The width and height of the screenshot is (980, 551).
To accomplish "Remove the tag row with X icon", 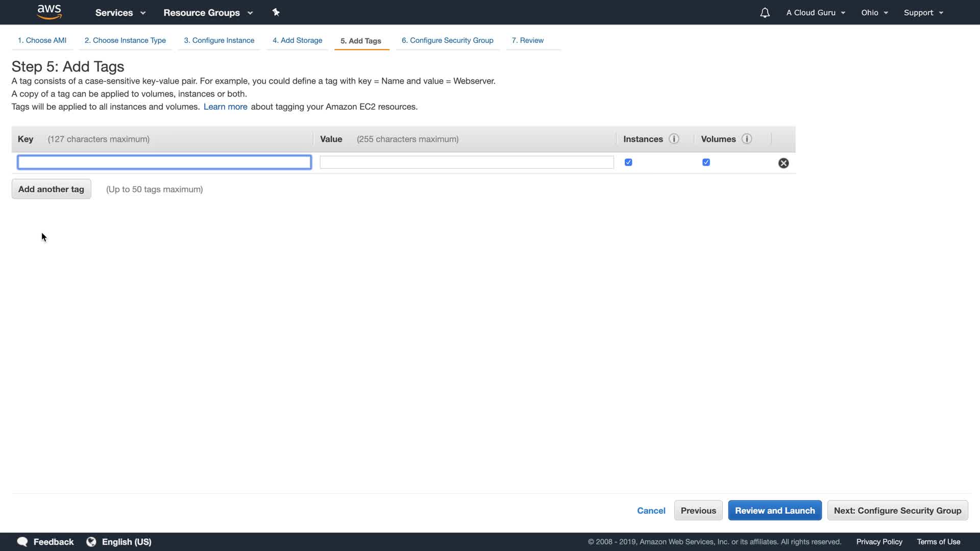I will [x=783, y=163].
